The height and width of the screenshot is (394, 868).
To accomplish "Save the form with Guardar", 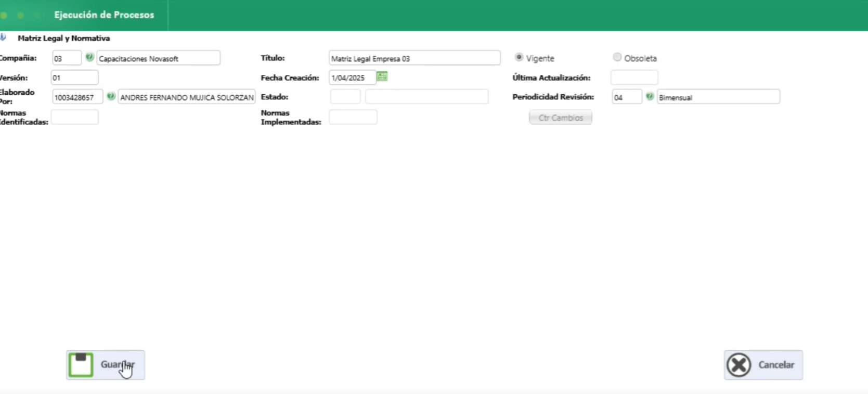I will click(106, 365).
